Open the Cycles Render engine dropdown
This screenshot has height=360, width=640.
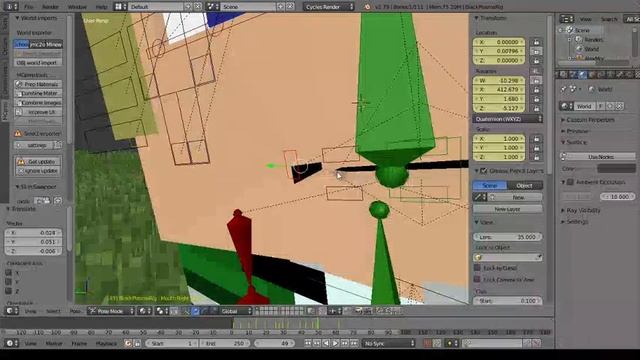(x=329, y=7)
